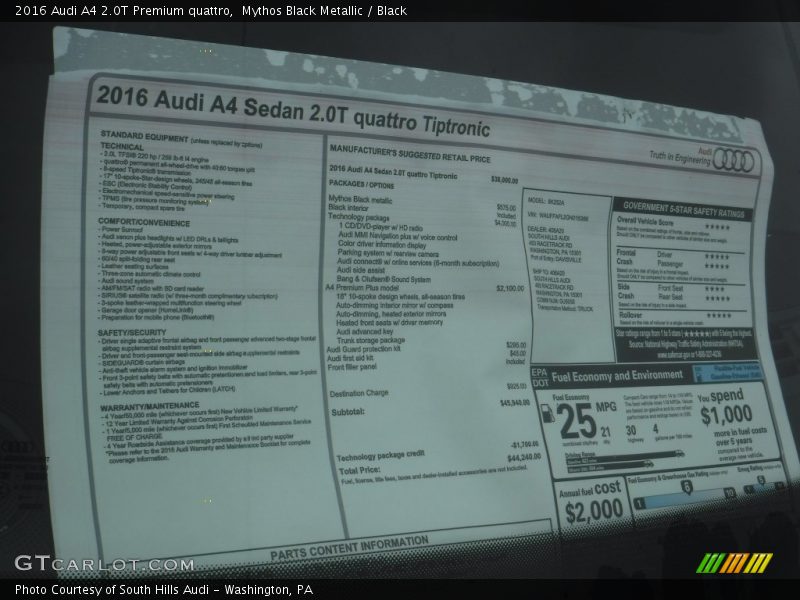Click the sticker heading '2016 Audi A4 Sedan 2.0T quattro Tiptronic'
The image size is (800, 600).
293,112
